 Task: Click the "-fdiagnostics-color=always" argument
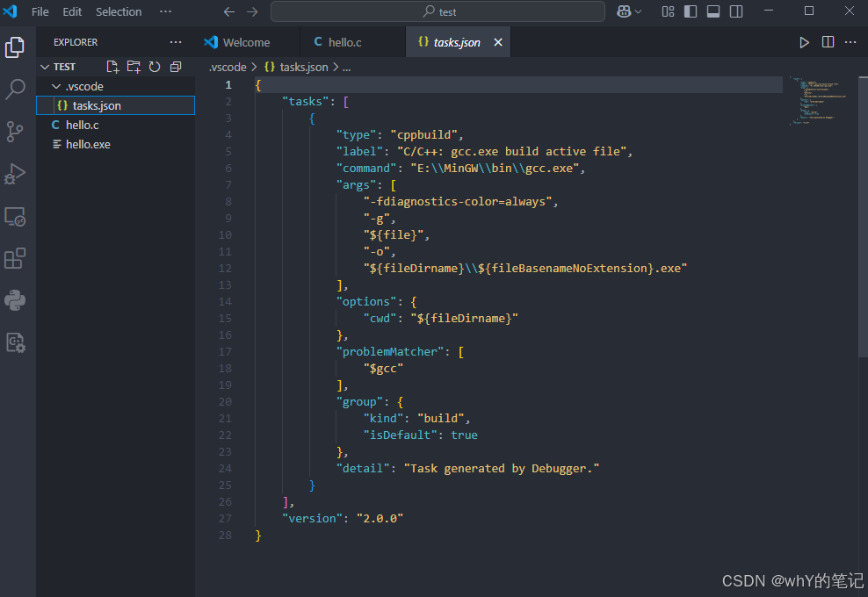click(x=458, y=202)
